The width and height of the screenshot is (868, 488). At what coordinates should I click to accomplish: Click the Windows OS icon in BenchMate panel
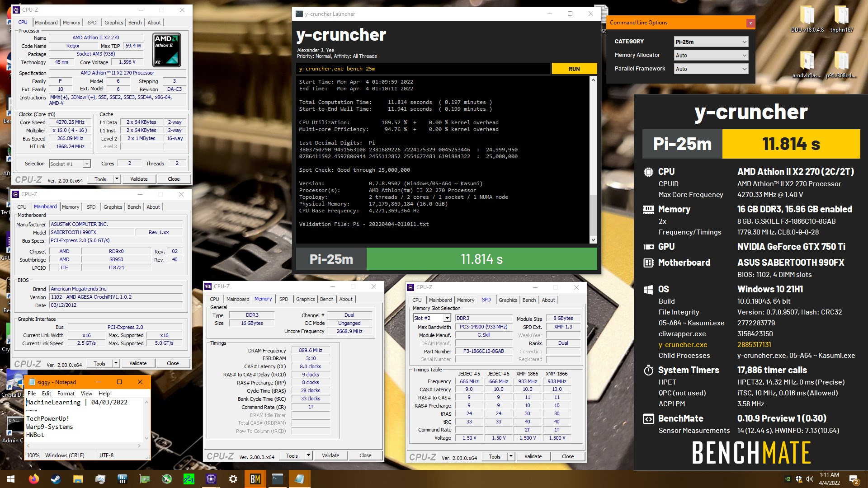pyautogui.click(x=648, y=289)
